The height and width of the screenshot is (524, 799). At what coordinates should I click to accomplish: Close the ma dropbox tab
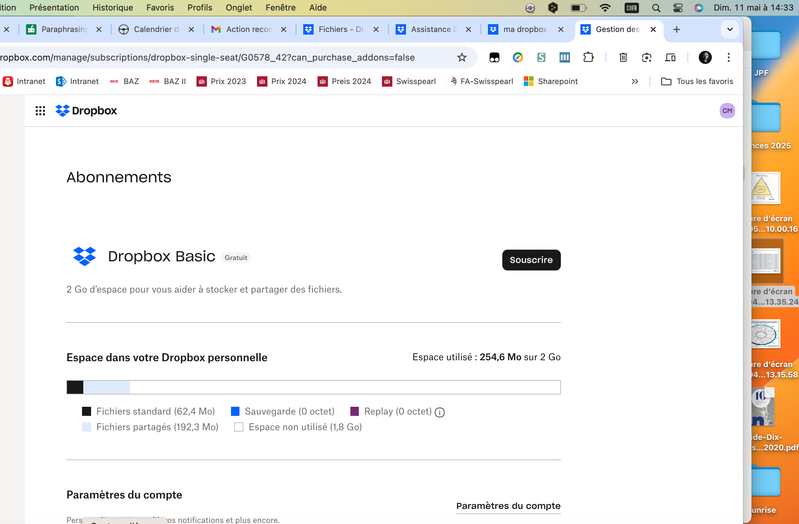pos(561,30)
